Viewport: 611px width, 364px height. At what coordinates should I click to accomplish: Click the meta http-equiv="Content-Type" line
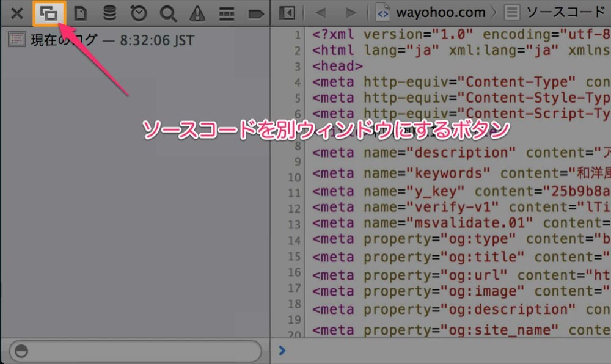click(x=461, y=82)
